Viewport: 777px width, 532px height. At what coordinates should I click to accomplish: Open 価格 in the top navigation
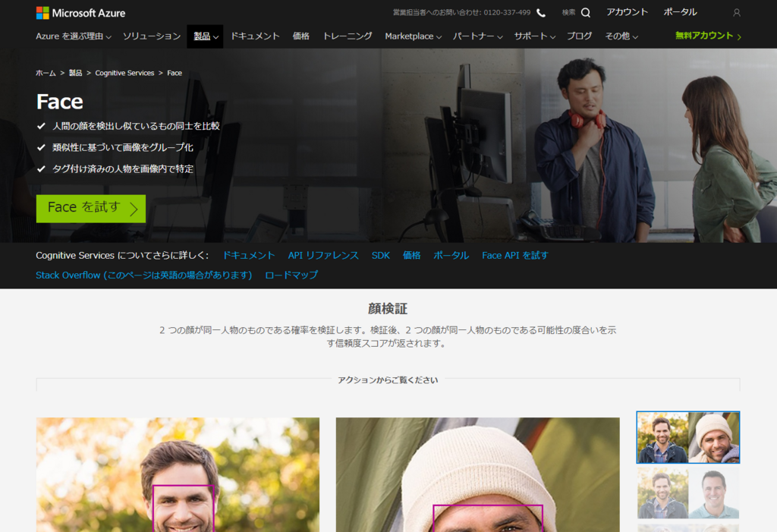click(300, 36)
